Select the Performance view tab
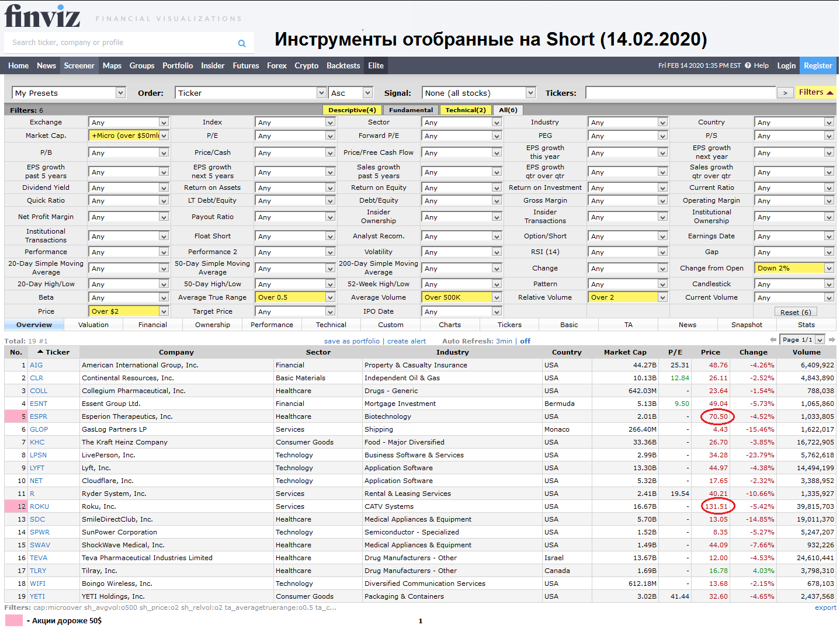The image size is (840, 632). [272, 325]
